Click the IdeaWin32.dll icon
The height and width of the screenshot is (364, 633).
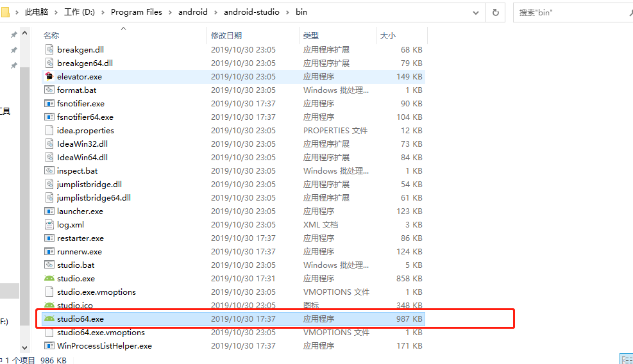[49, 144]
